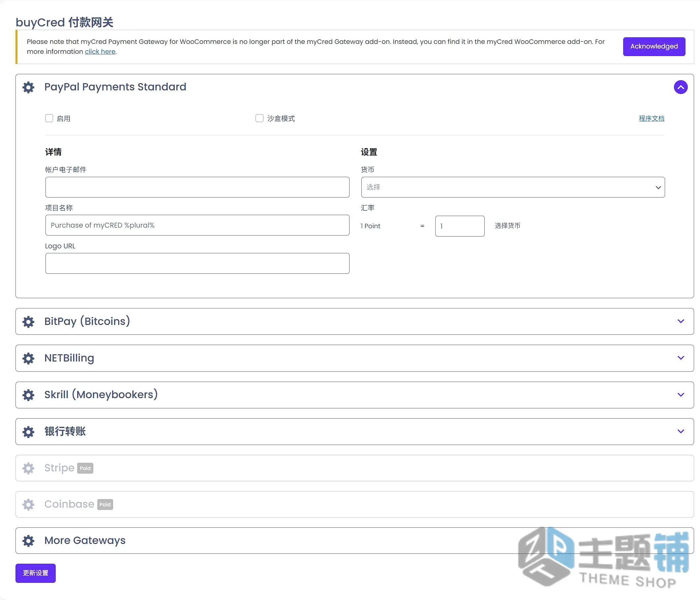
Task: Click the gear icon beside PayPal Payments Standard
Action: (x=28, y=87)
